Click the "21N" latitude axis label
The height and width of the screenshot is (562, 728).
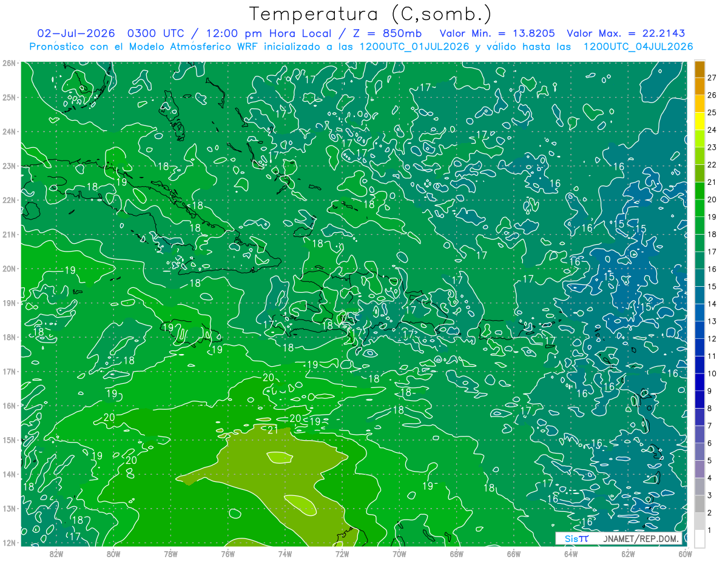pos(9,234)
